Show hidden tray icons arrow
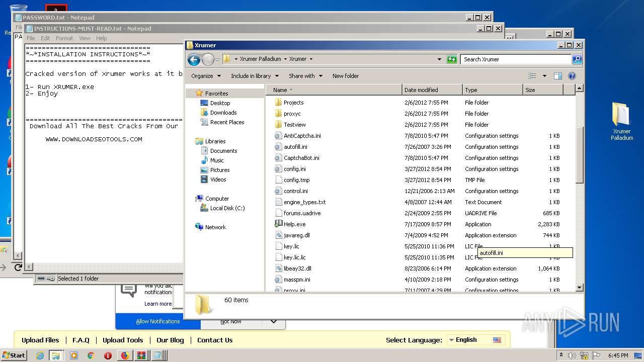Screen dimensions: 644x362 pyautogui.click(x=561, y=355)
